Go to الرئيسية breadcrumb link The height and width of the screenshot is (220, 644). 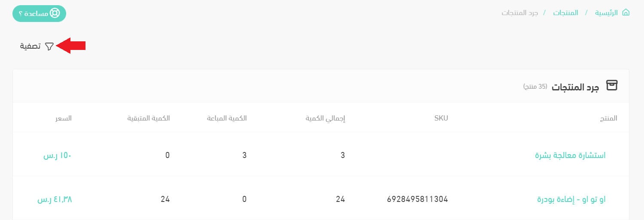pos(606,12)
